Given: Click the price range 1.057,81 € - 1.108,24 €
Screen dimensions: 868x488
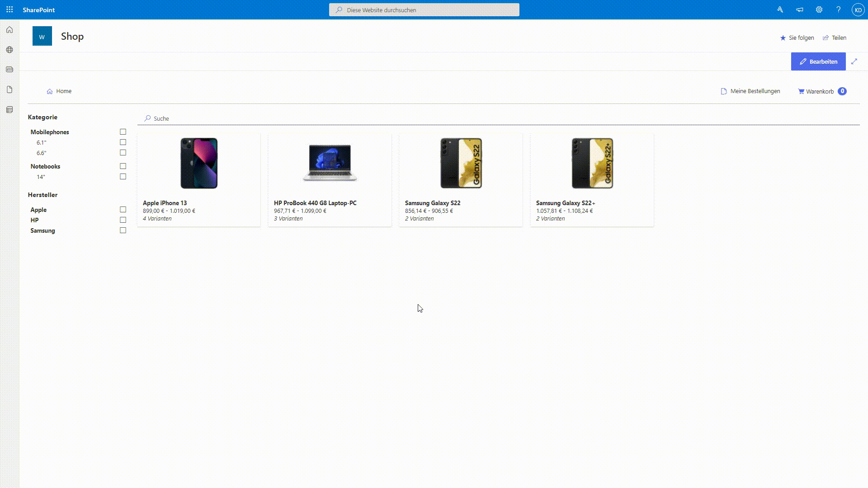Looking at the screenshot, I should [564, 211].
